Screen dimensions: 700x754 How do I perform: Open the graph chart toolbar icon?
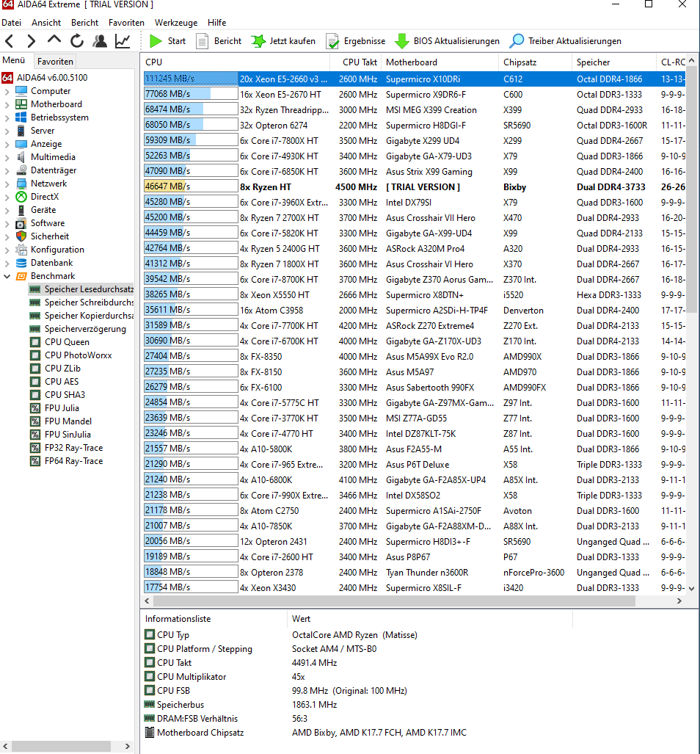[123, 41]
